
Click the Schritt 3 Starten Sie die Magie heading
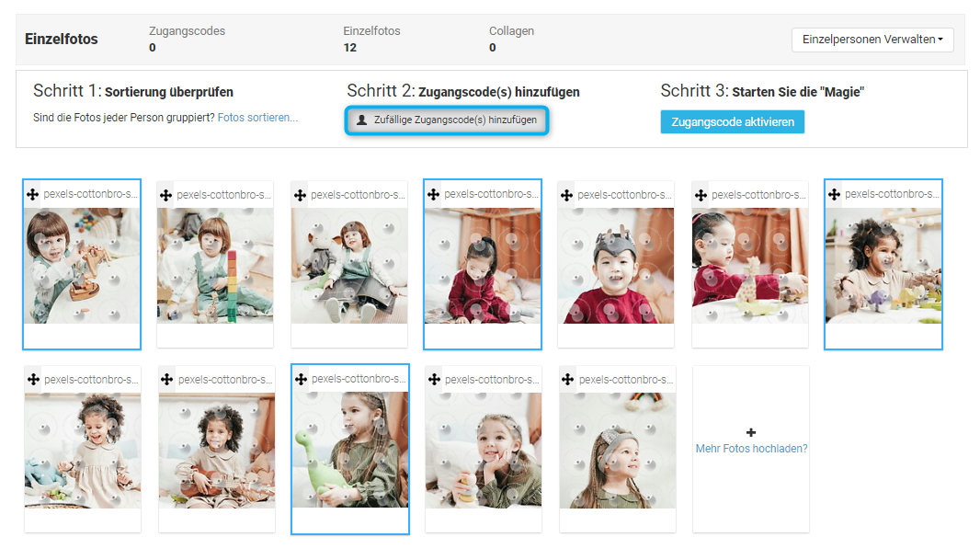pyautogui.click(x=762, y=91)
